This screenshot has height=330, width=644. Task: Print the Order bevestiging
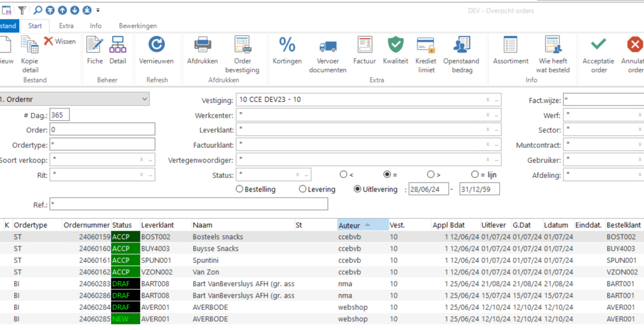point(242,45)
